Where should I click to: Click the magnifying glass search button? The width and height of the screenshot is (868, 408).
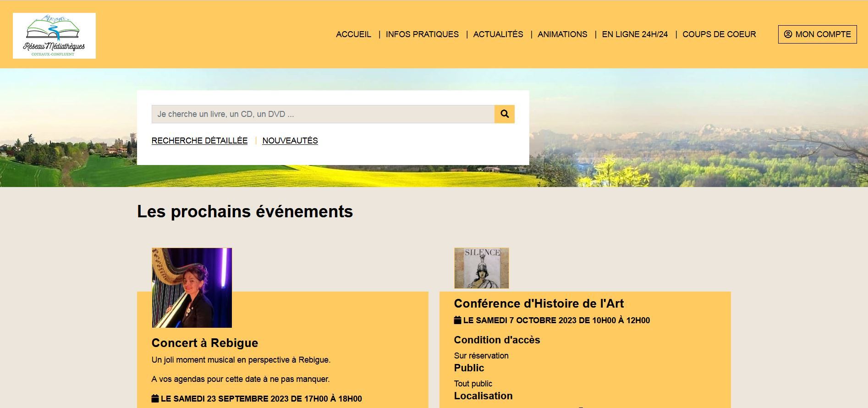click(505, 114)
